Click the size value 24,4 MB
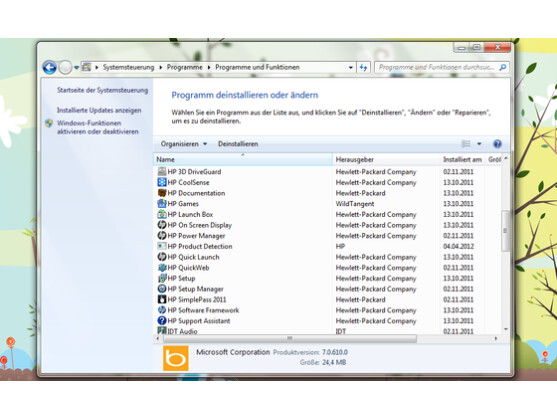The height and width of the screenshot is (418, 557). click(334, 362)
